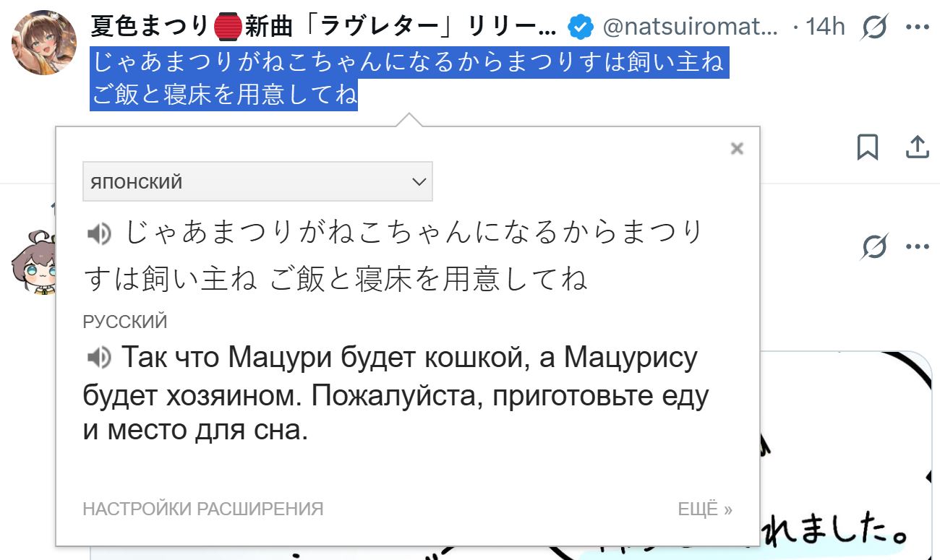
Task: Click the 14h timestamp
Action: (x=825, y=27)
